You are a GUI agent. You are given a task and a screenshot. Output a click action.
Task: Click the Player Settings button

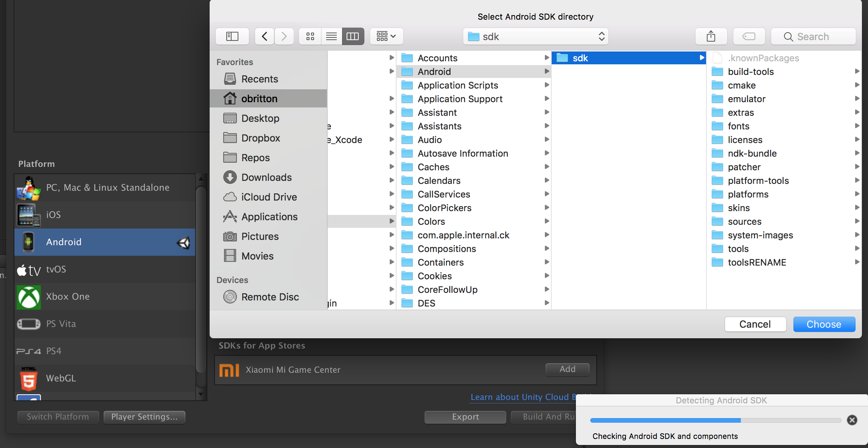tap(144, 417)
